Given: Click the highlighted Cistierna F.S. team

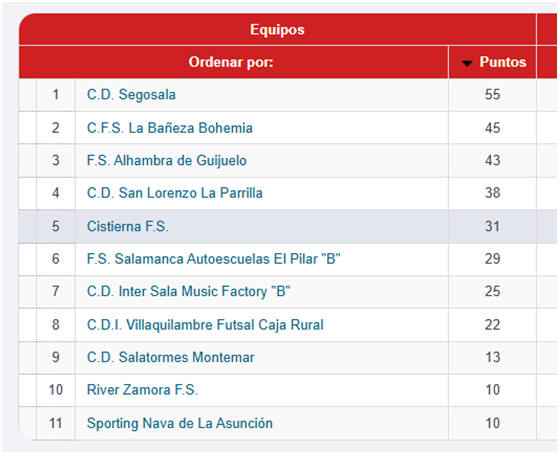Looking at the screenshot, I should pyautogui.click(x=128, y=226).
